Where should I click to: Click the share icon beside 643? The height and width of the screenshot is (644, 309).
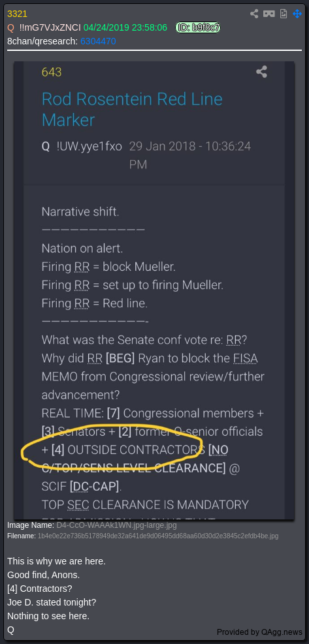click(262, 72)
